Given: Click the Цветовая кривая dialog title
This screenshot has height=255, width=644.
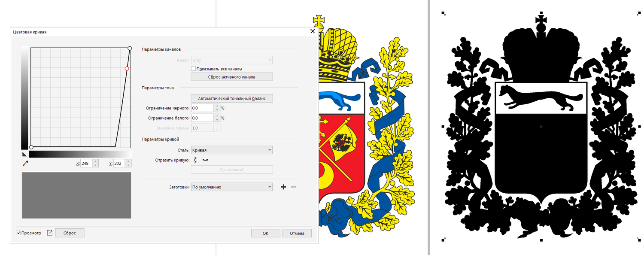Looking at the screenshot, I should click(x=30, y=32).
